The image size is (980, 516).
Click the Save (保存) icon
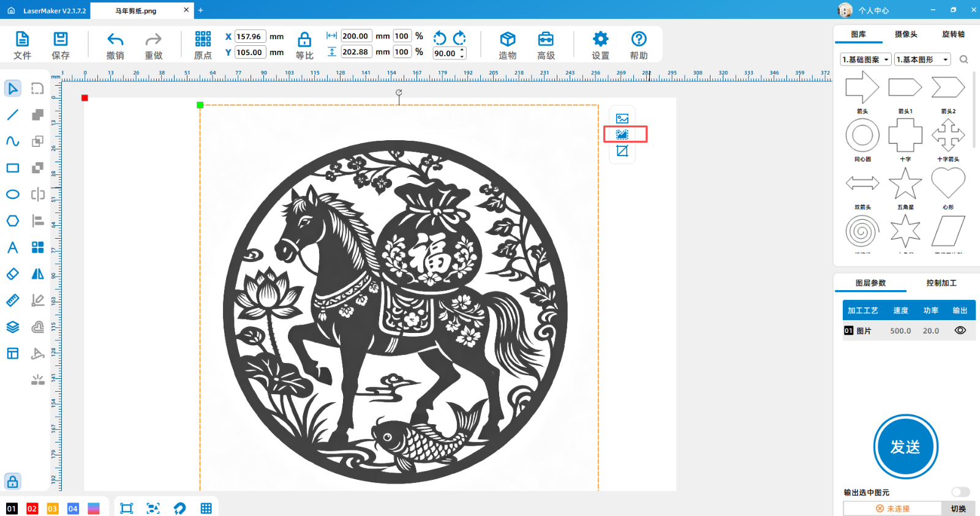60,40
